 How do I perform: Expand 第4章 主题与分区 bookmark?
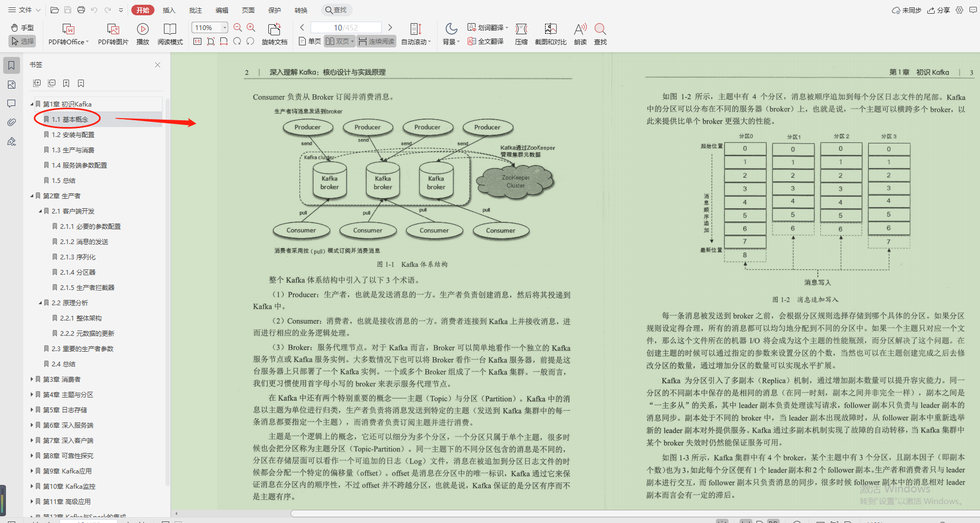point(32,395)
